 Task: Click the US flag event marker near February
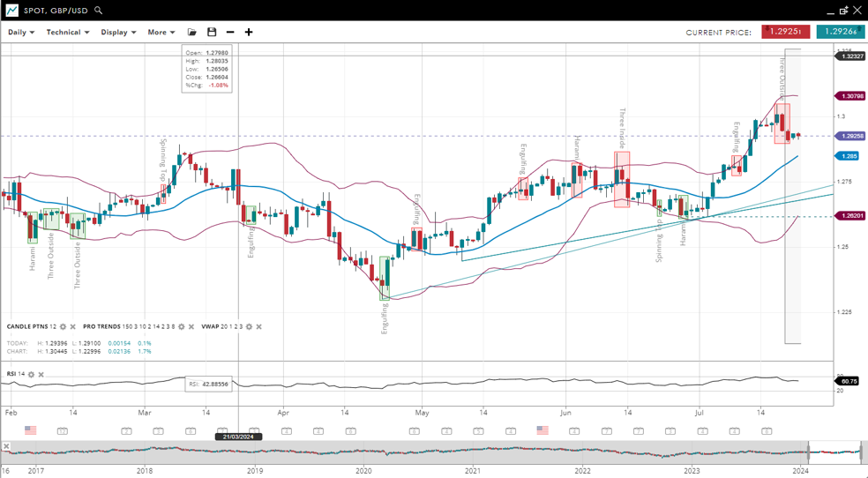pos(30,430)
